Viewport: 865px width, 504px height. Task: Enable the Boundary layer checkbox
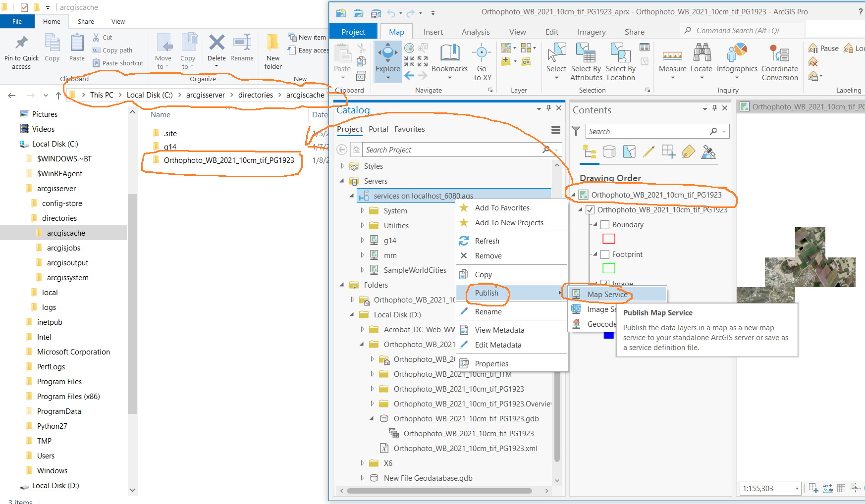(x=604, y=224)
